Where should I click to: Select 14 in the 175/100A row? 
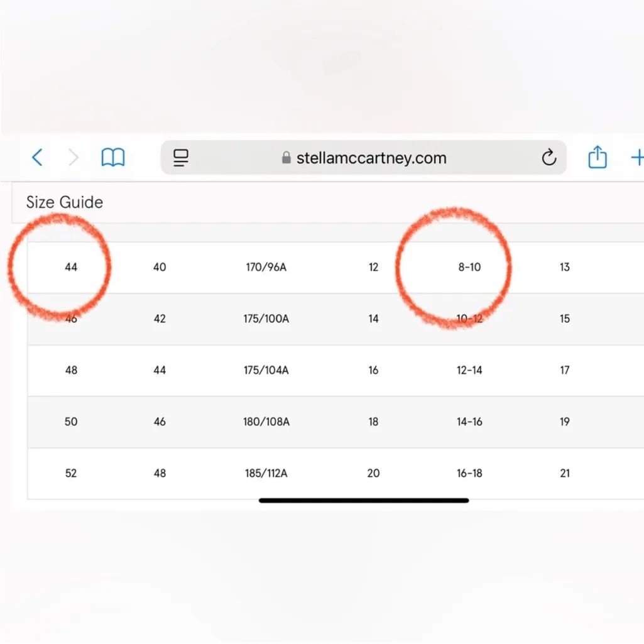click(373, 319)
